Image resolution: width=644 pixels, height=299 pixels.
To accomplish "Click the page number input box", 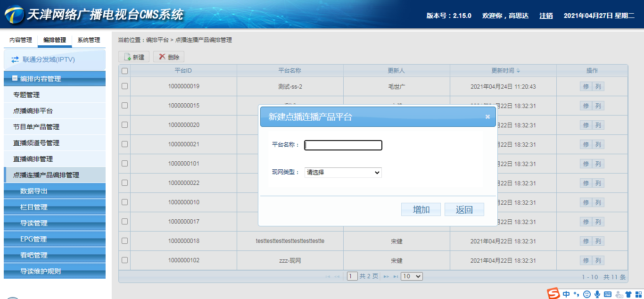I will click(x=352, y=276).
